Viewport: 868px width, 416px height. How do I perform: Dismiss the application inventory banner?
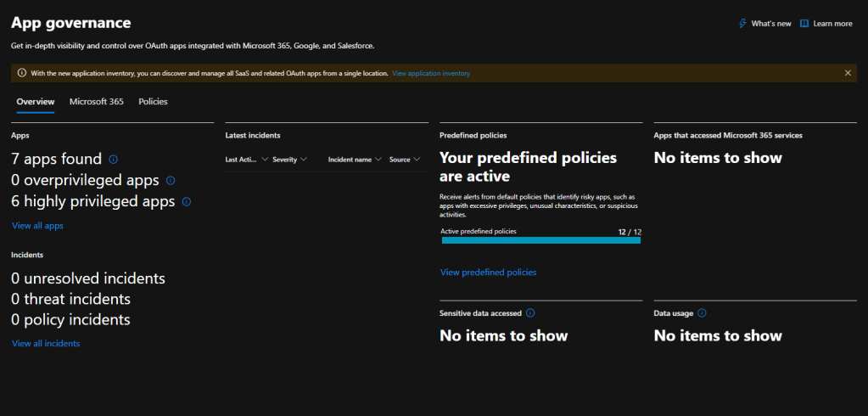tap(847, 73)
